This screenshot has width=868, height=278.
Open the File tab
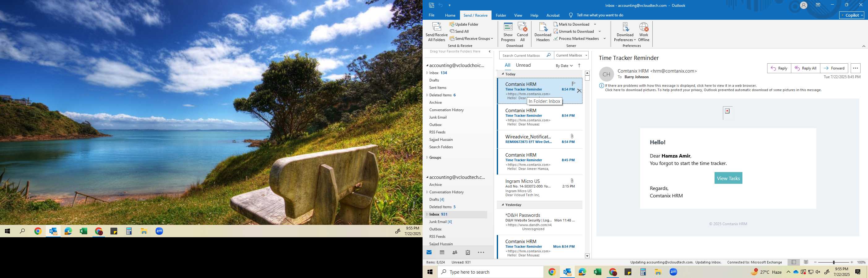(431, 15)
